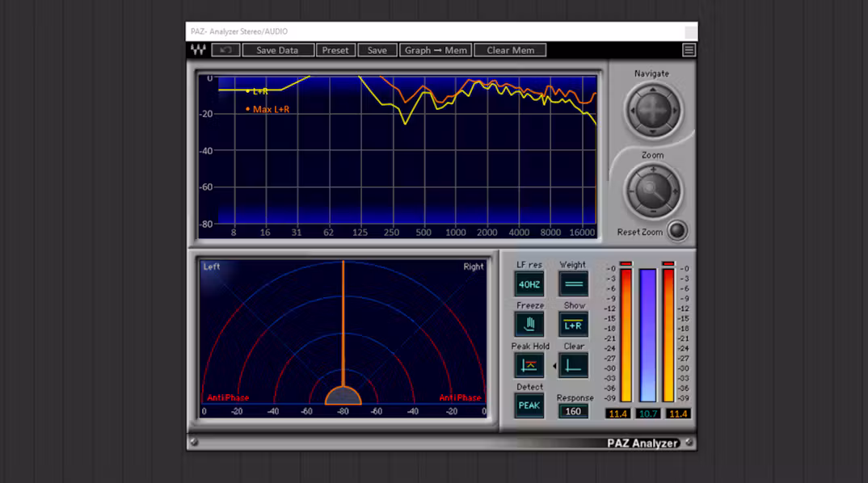Click the title text PAZ- Analyzer Stereo/AUDIO
Screen dimensions: 868x483
[x=239, y=31]
